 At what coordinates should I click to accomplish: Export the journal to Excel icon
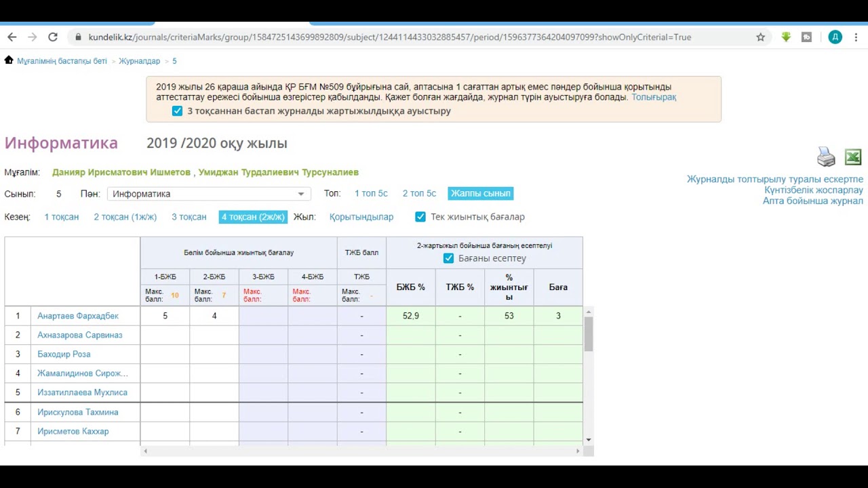pyautogui.click(x=853, y=157)
